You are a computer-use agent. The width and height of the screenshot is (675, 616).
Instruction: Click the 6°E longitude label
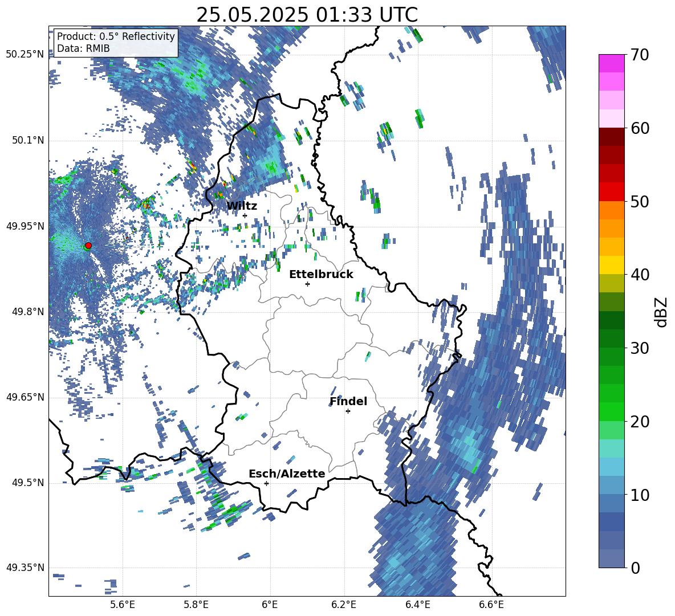point(270,605)
